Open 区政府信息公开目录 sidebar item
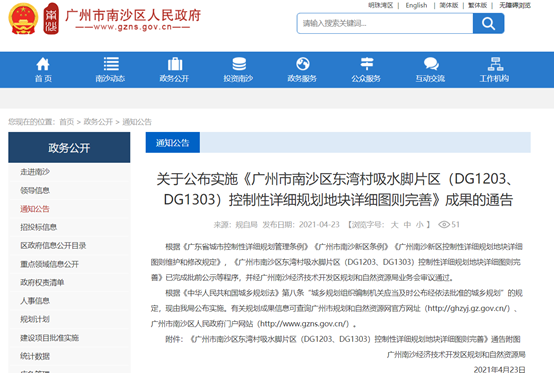This screenshot has height=373, width=554. [53, 245]
